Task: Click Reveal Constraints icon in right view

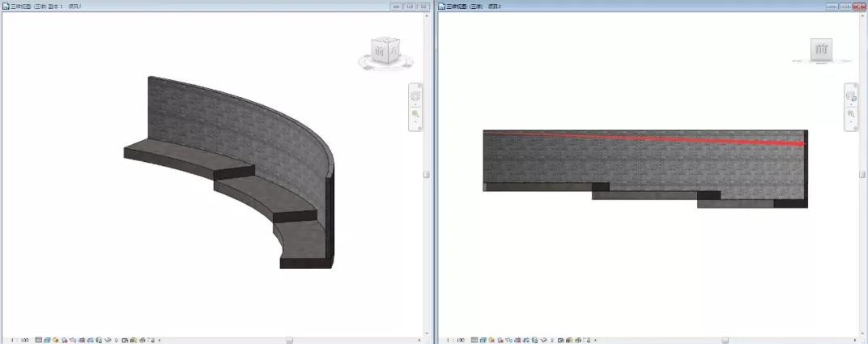Action: pos(588,340)
